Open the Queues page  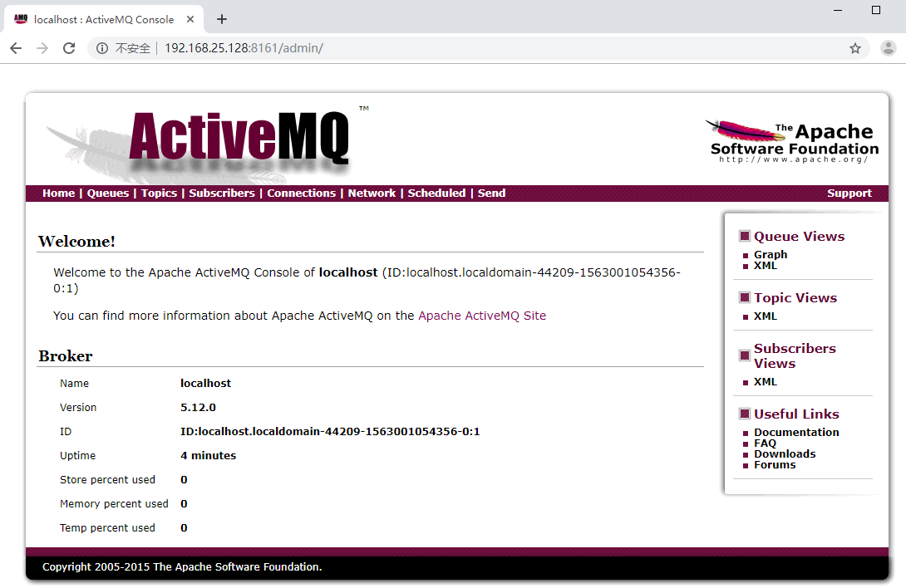tap(108, 194)
